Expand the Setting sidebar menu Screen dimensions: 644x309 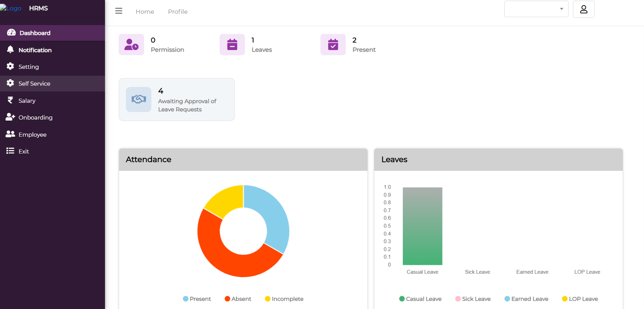pos(28,67)
